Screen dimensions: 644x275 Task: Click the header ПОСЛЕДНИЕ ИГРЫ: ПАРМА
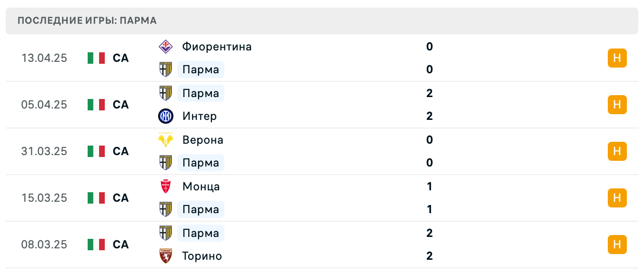86,20
